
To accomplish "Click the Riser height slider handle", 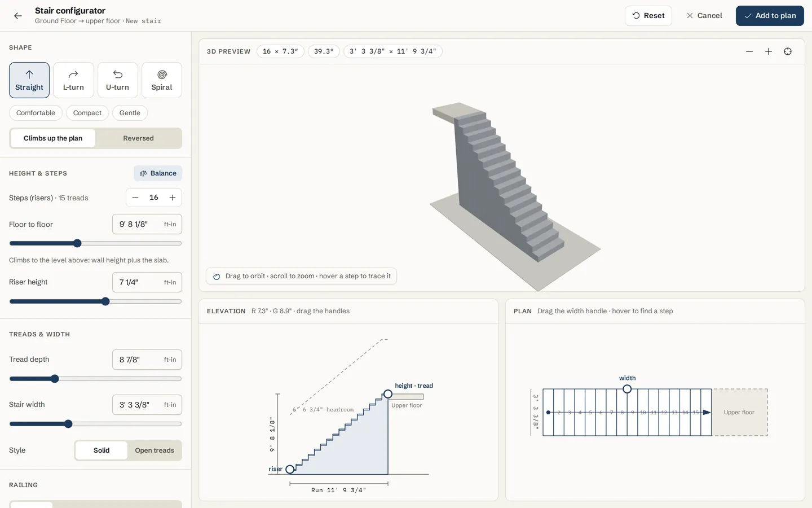I will (105, 301).
